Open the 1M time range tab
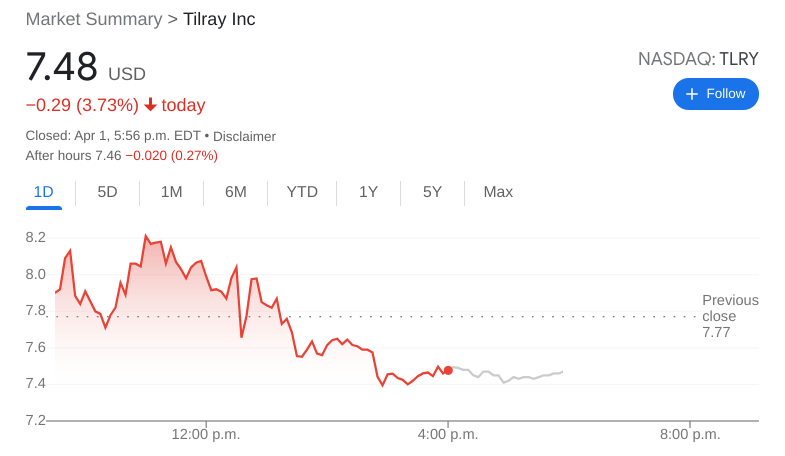Screen dimensions: 785x456 pos(171,192)
